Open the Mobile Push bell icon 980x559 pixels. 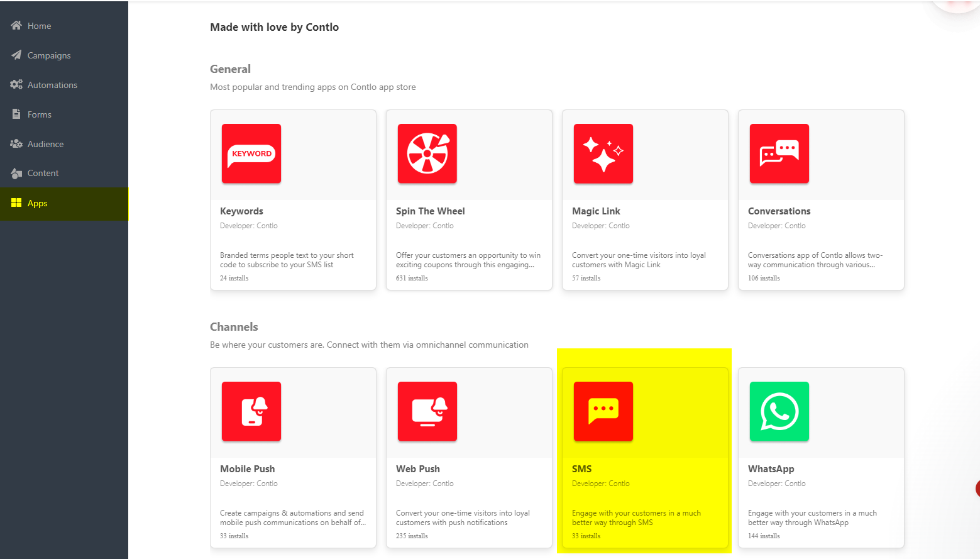[x=251, y=411]
